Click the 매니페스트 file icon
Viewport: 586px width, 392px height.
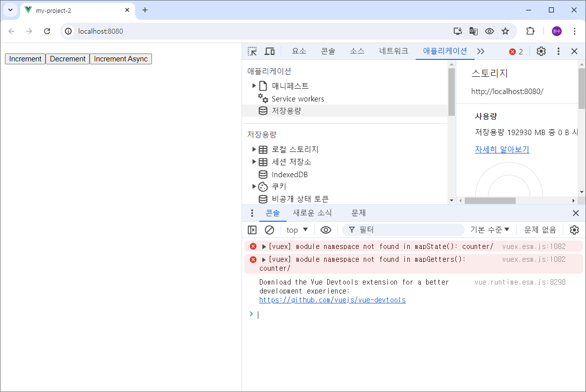tap(263, 86)
